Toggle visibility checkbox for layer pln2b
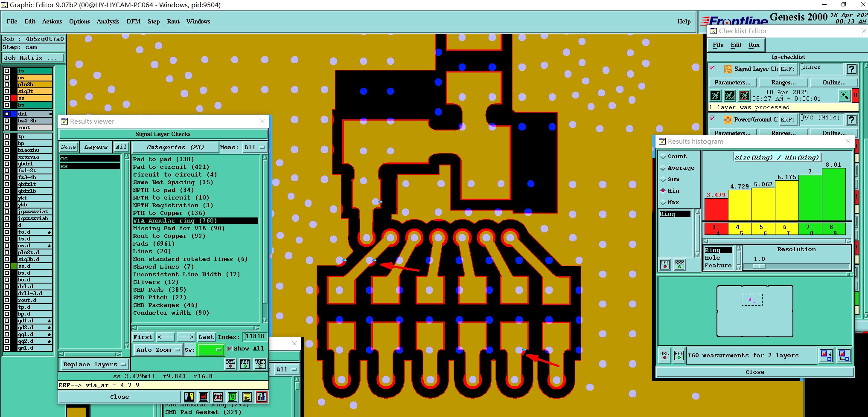This screenshot has height=417, width=868. coord(7,84)
